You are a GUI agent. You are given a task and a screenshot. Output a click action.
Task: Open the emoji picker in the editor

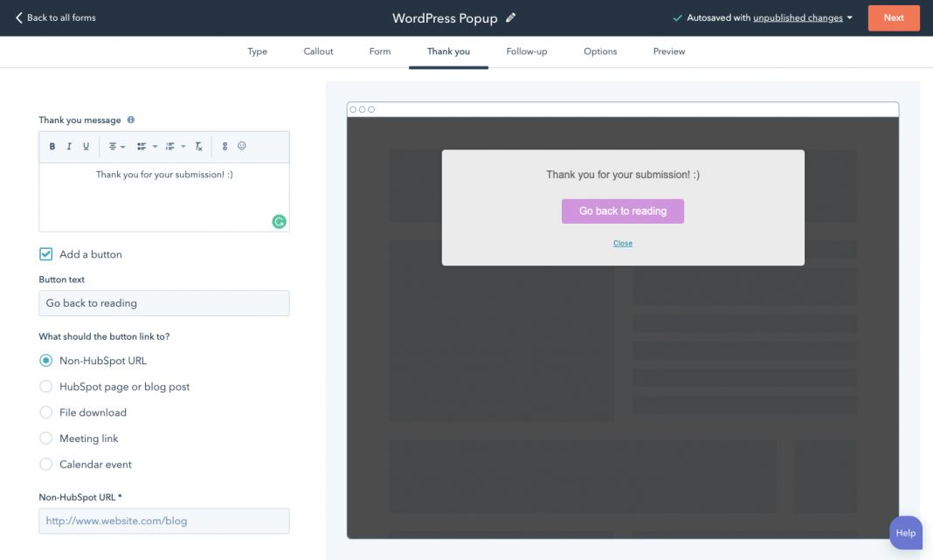coord(242,146)
